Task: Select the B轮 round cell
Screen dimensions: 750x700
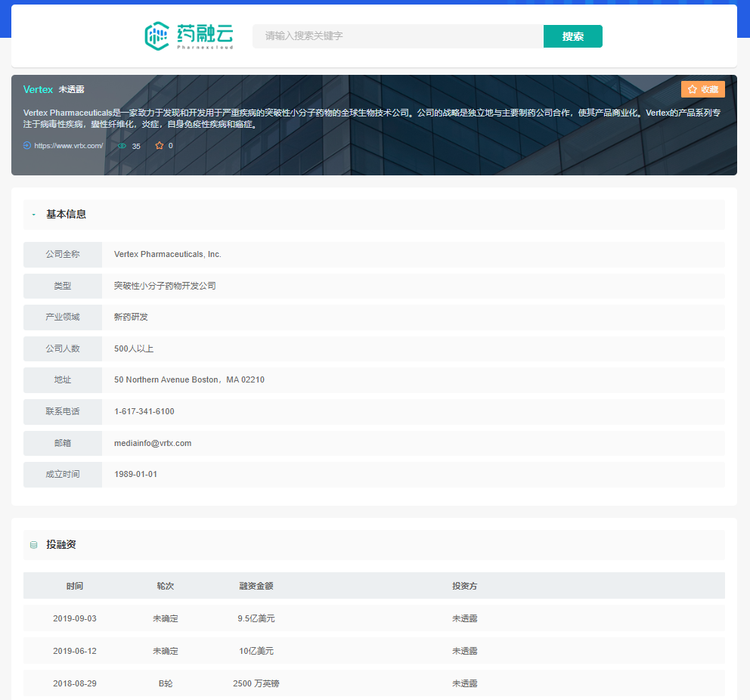Action: (165, 683)
